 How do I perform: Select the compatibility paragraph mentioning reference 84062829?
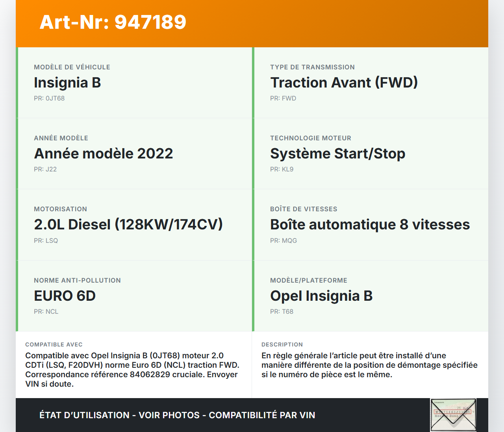[x=132, y=370]
